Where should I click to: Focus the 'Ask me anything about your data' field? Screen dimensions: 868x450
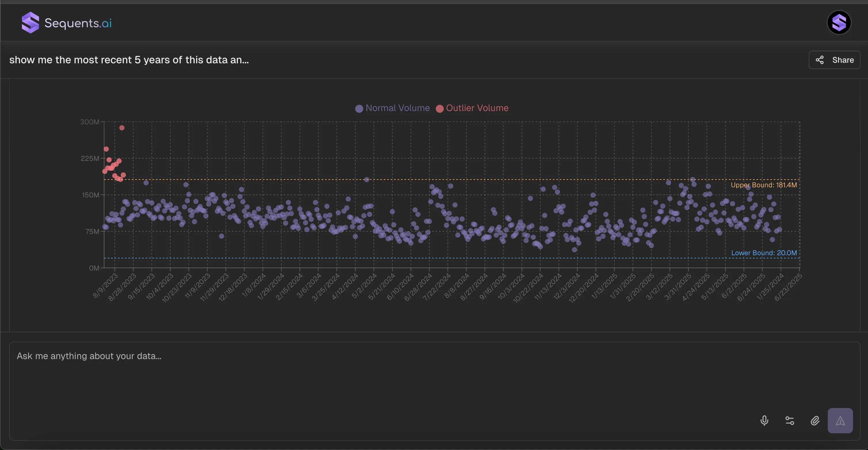tap(435, 391)
